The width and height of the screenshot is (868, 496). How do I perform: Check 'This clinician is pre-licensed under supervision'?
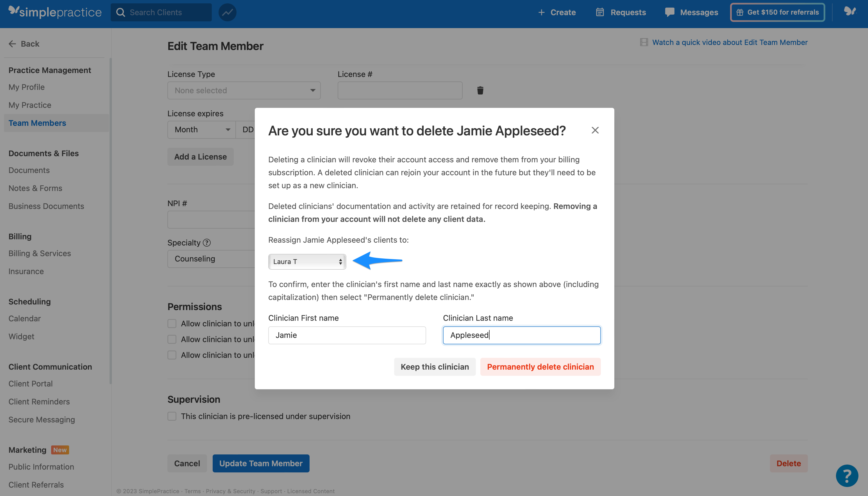pyautogui.click(x=172, y=416)
